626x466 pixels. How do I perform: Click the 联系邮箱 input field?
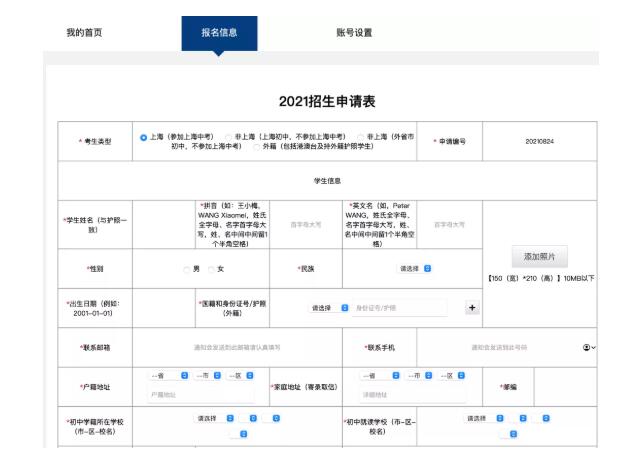pyautogui.click(x=237, y=347)
